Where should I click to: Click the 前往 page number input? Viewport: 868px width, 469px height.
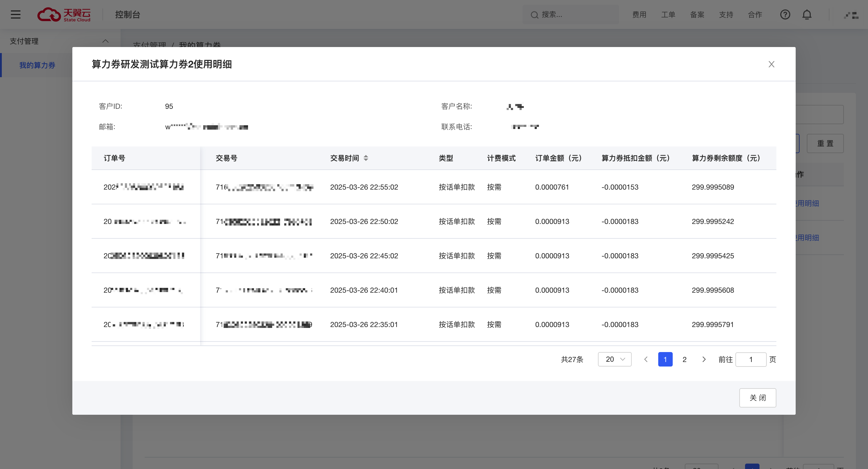(751, 359)
